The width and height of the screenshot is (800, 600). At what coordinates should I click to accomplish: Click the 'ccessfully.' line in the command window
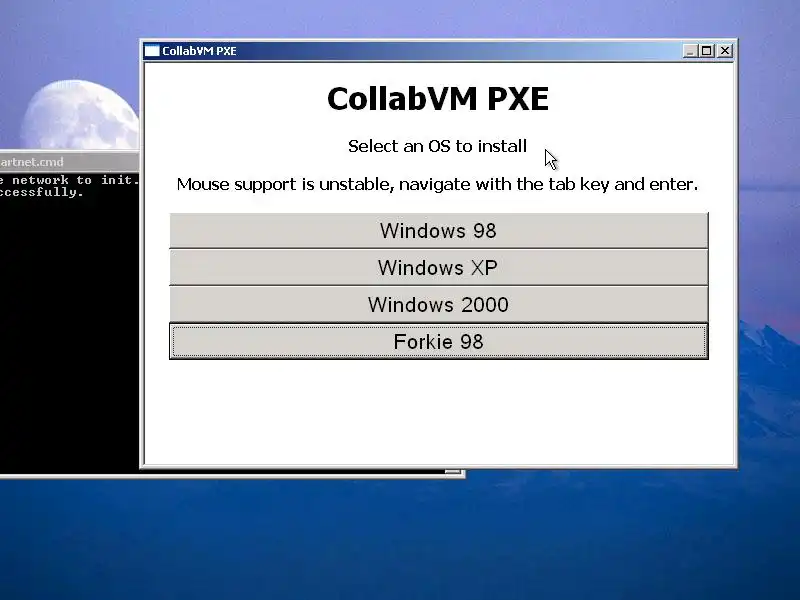click(x=41, y=192)
